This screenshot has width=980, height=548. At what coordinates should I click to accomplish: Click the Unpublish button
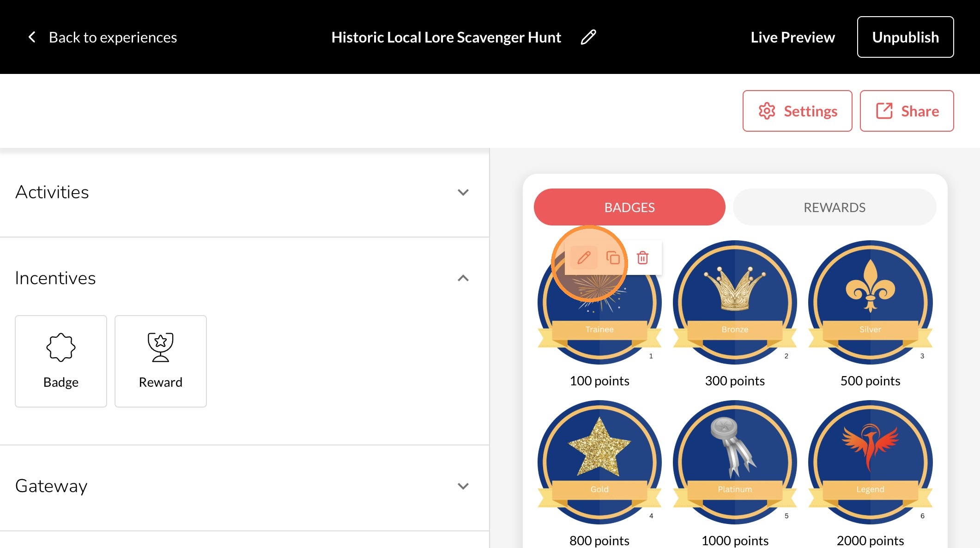pyautogui.click(x=905, y=37)
